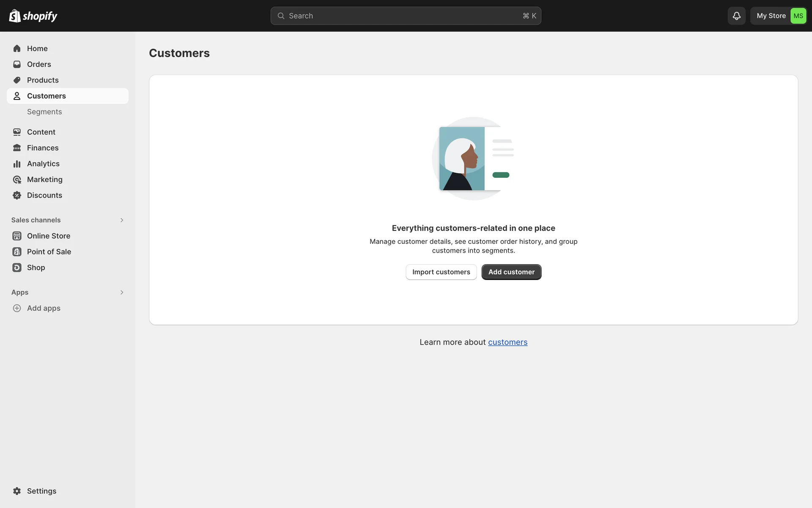Screen dimensions: 812x508
Task: Open Segments under Customers
Action: pyautogui.click(x=44, y=112)
